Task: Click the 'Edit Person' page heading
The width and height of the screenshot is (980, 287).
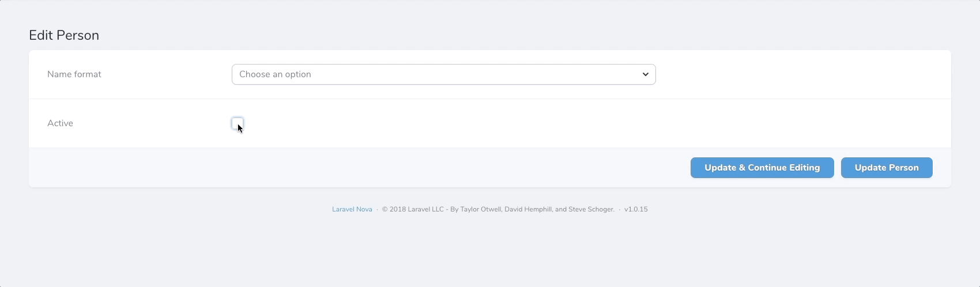Action: click(64, 35)
